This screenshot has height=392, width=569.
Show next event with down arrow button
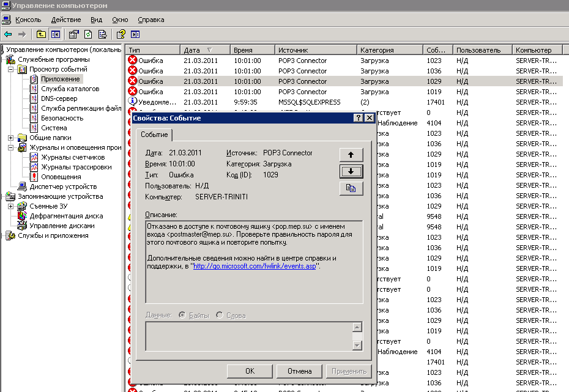[x=351, y=171]
